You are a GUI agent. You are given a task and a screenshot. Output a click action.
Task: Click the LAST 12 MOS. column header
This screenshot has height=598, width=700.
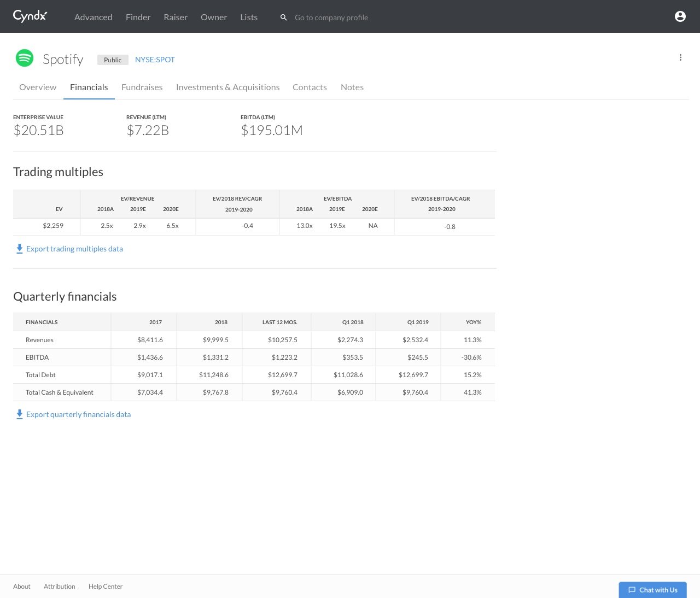click(280, 323)
